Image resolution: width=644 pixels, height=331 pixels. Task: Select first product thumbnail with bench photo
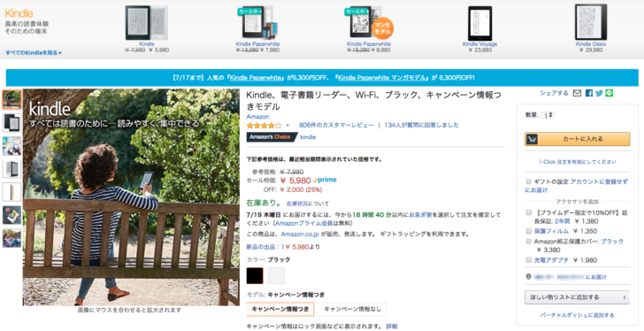(x=11, y=99)
